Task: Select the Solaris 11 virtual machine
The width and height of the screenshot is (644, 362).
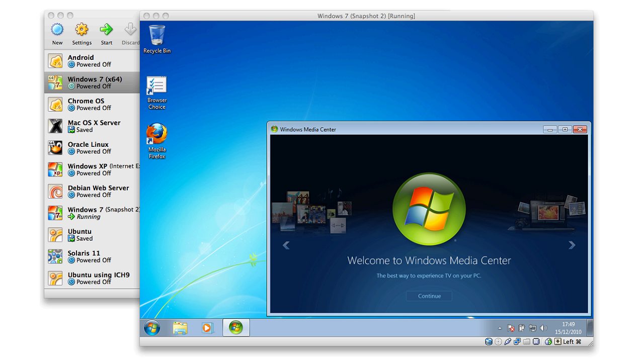Action: [x=92, y=256]
